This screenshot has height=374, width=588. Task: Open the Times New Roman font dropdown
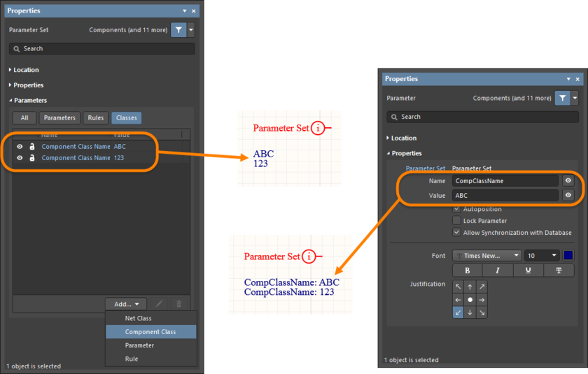487,256
